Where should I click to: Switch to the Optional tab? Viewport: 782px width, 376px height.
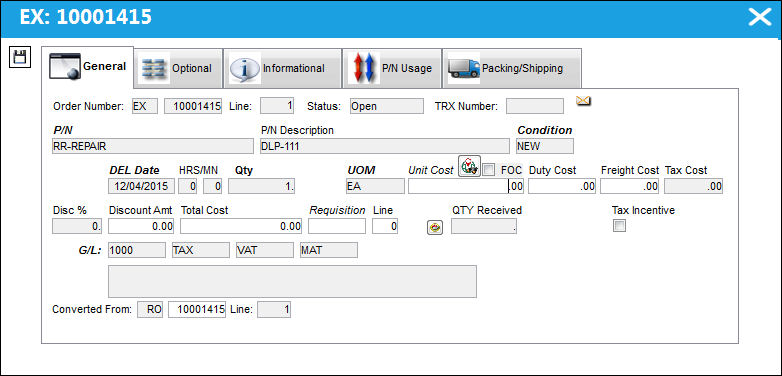click(x=179, y=68)
